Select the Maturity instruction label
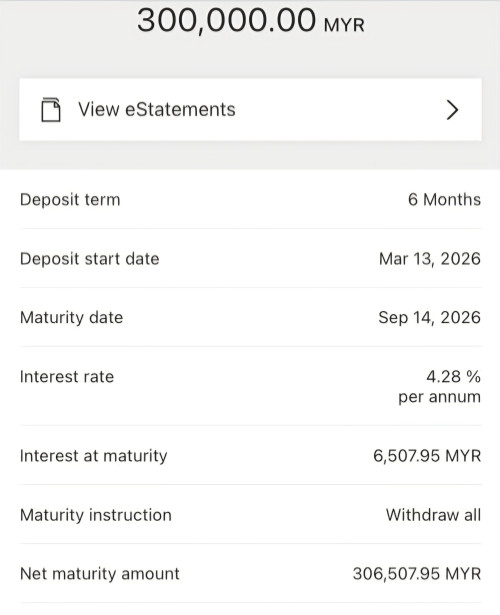Viewport: 500px width, 615px height. coord(96,515)
